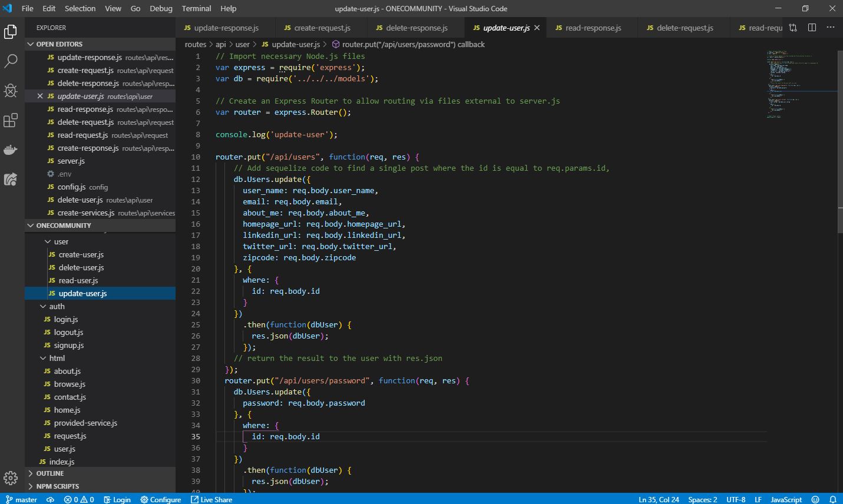Viewport: 843px width, 504px height.
Task: Open editor More Actions ellipsis menu
Action: coord(831,28)
